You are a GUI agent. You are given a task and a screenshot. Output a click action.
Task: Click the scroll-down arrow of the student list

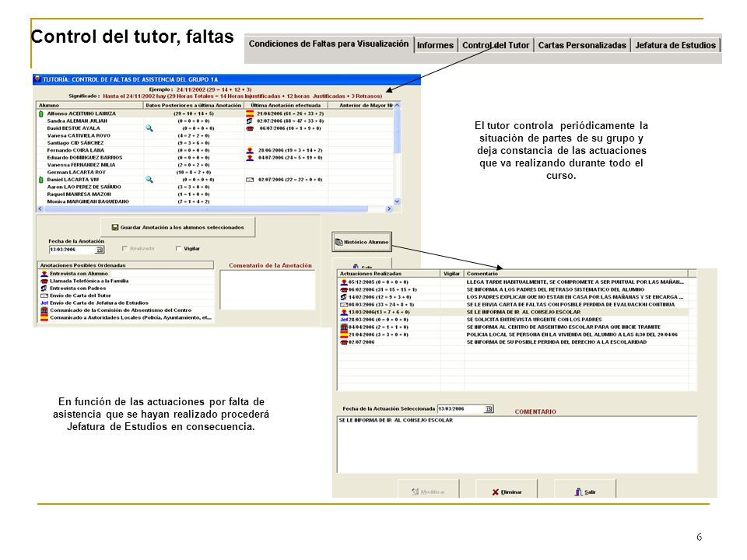pyautogui.click(x=398, y=202)
